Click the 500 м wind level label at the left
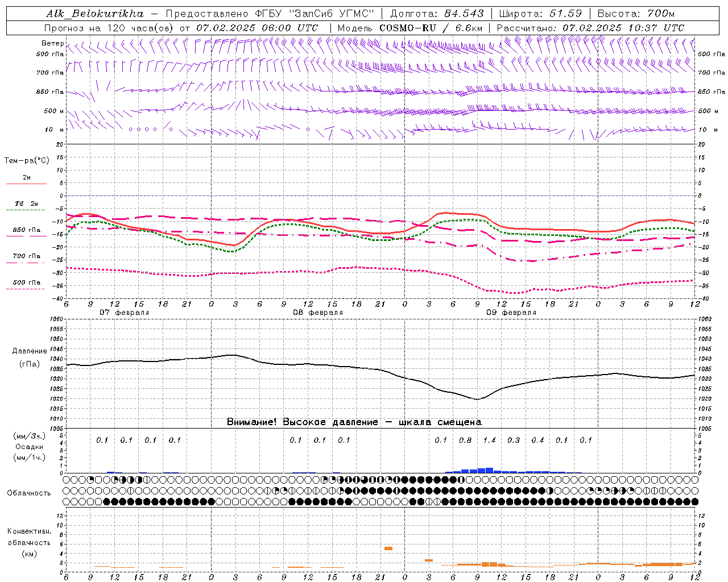The height and width of the screenshot is (582, 728). pyautogui.click(x=54, y=111)
